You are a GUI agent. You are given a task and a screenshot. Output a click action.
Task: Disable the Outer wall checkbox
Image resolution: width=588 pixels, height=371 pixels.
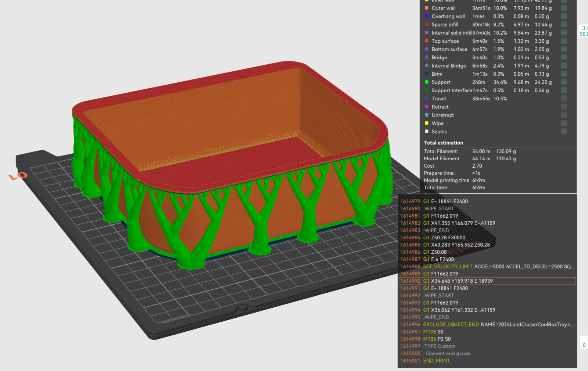coord(564,8)
